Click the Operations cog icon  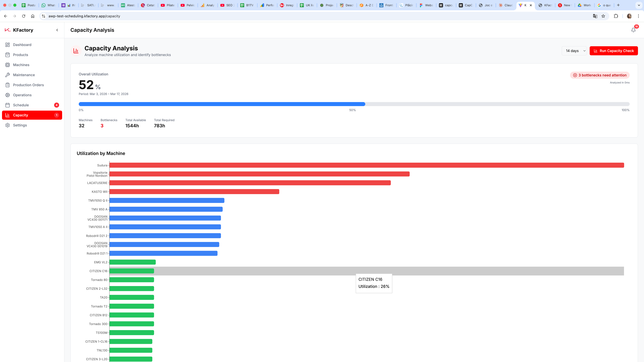(8, 95)
